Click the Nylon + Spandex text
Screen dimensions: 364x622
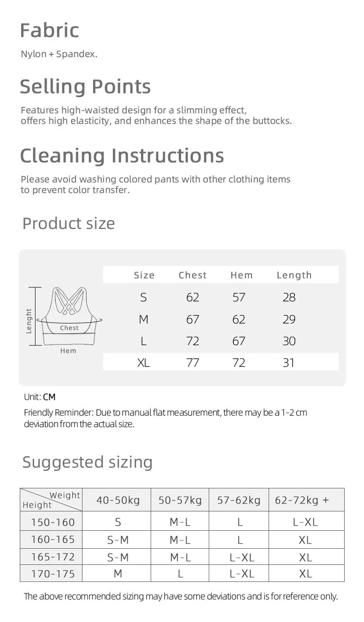click(59, 54)
